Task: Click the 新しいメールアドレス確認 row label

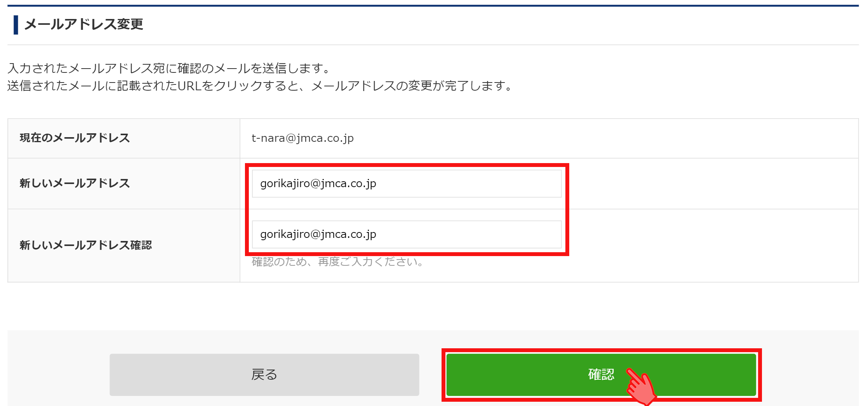Action: click(x=86, y=245)
